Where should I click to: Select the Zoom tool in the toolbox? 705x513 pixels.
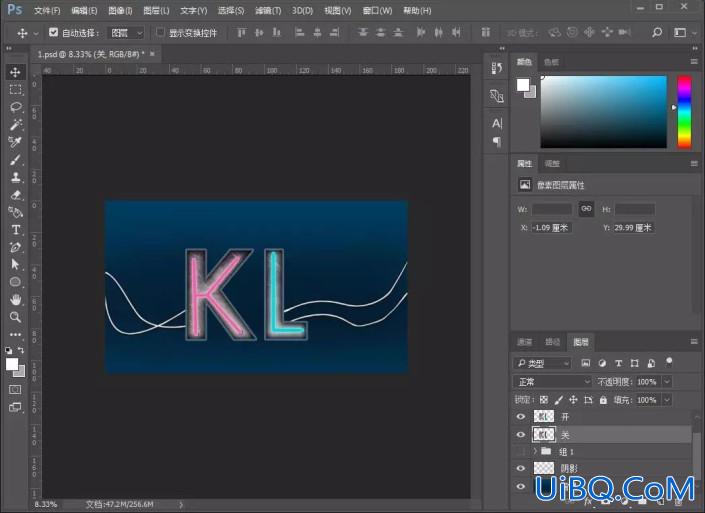15,317
